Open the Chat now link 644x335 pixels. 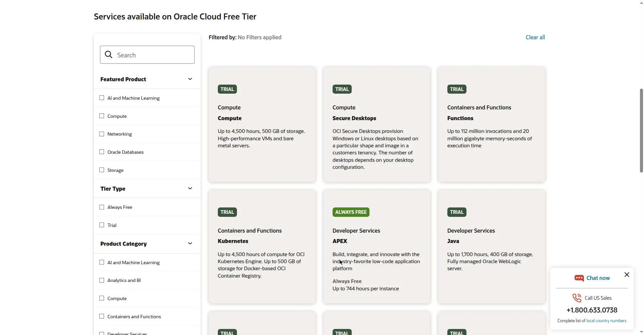[598, 278]
